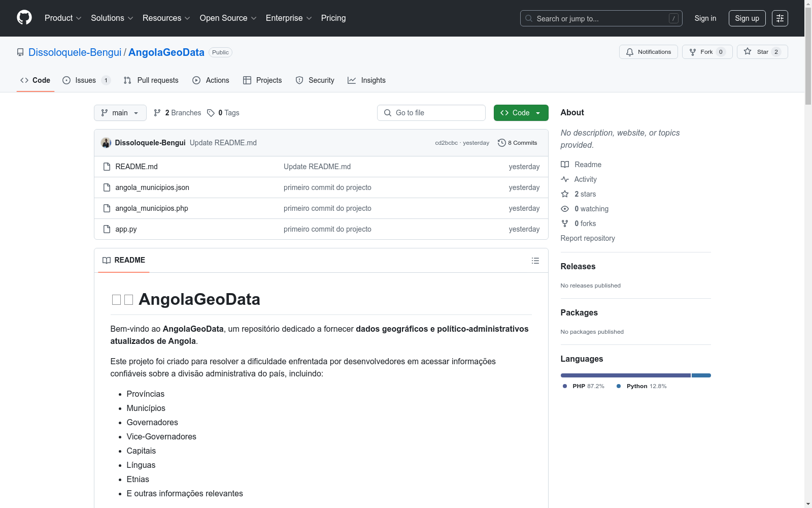Open the README.md file name link

137,167
